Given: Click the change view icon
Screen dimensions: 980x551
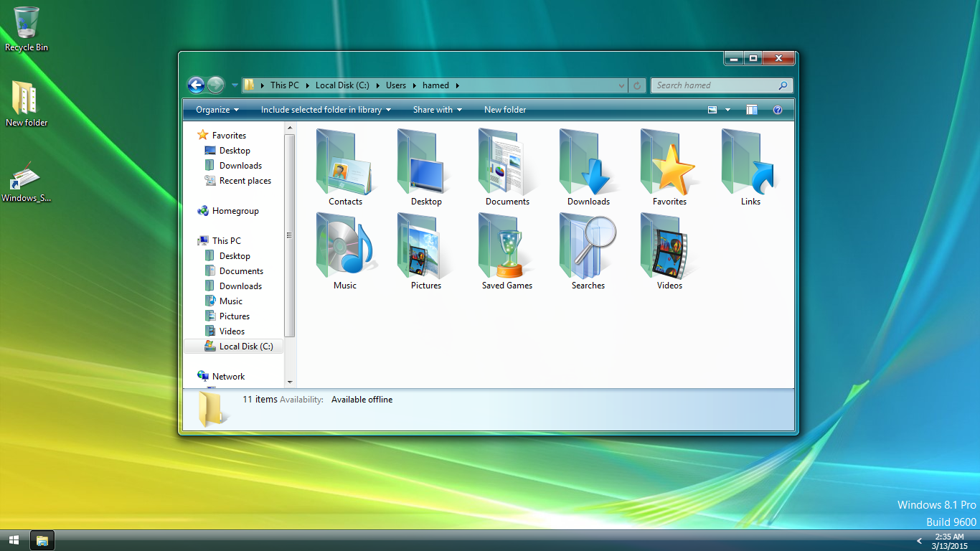Looking at the screenshot, I should pyautogui.click(x=712, y=110).
